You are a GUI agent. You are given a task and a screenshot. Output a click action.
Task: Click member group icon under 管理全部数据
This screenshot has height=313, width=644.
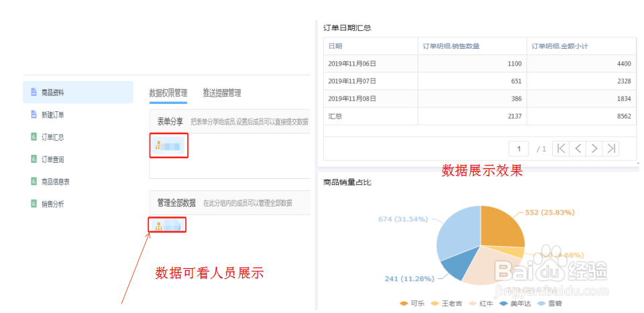[x=158, y=225]
